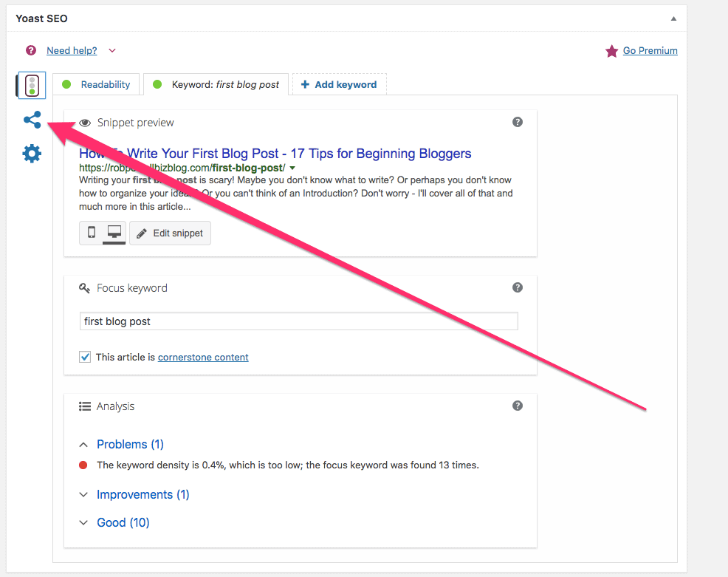
Task: Open the Yoast Advanced gear tab
Action: coord(32,154)
